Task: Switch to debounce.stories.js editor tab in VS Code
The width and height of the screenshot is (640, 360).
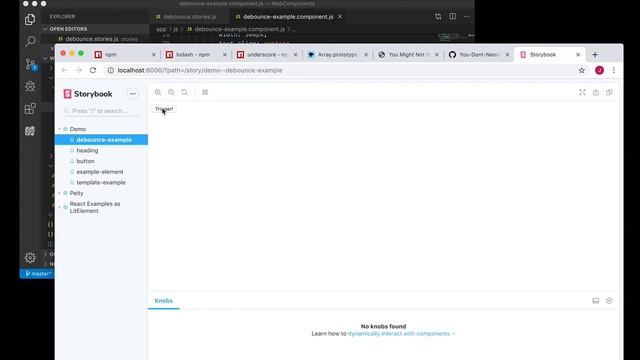Action: 186,17
